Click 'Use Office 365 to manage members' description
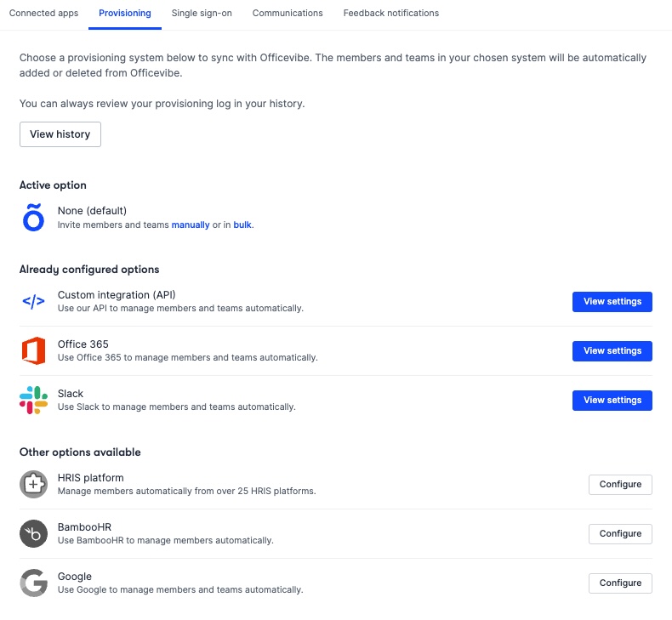Viewport: 672px width, 620px height. [188, 357]
